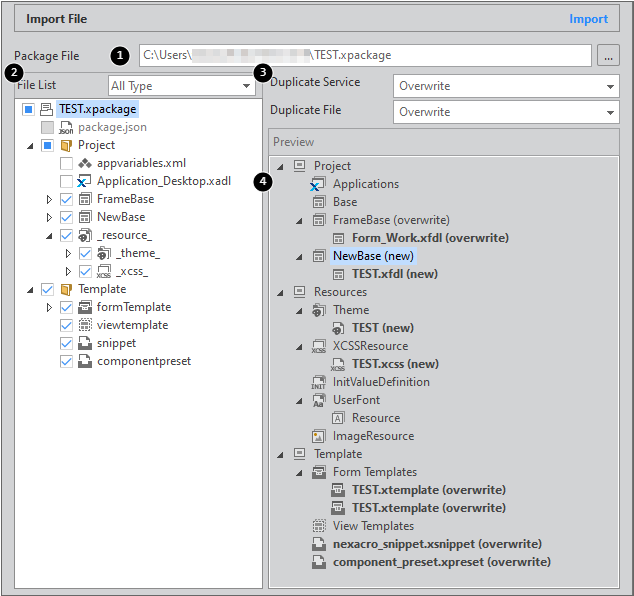634x596 pixels.
Task: Select Form_Work.xfdl (overwrite) item
Action: [430, 238]
